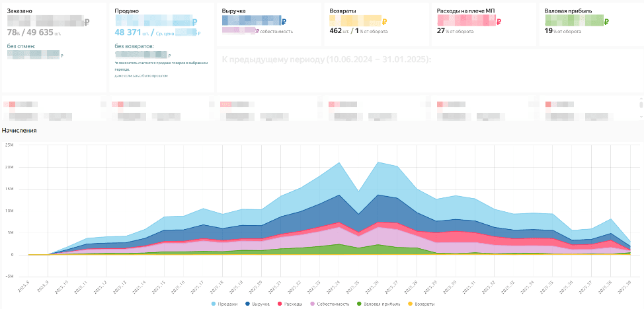The height and width of the screenshot is (309, 644).
Task: Select the Заказано card heading
Action: 20,11
